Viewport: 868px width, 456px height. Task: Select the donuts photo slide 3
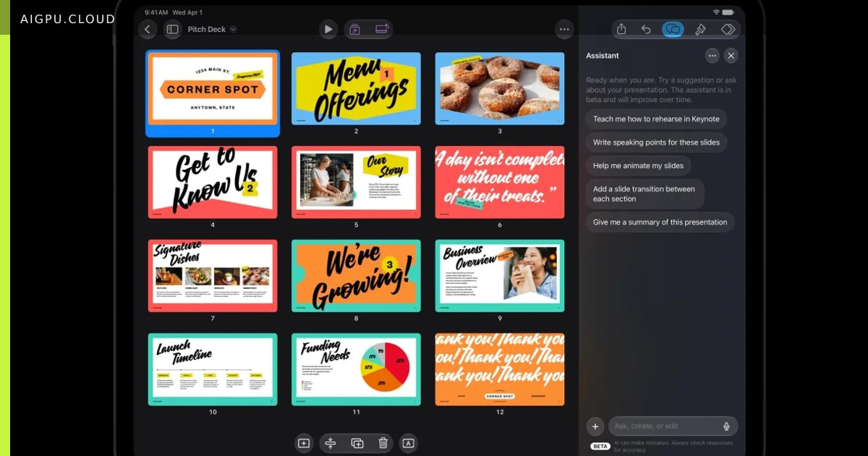click(x=500, y=88)
